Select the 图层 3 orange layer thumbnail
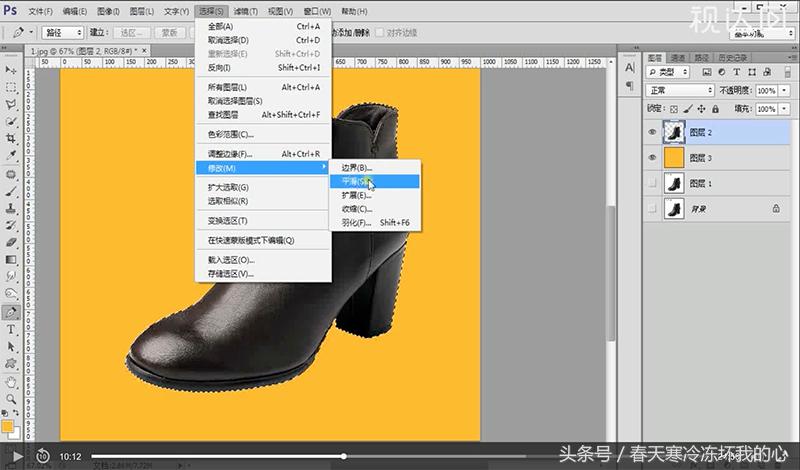 (x=674, y=158)
